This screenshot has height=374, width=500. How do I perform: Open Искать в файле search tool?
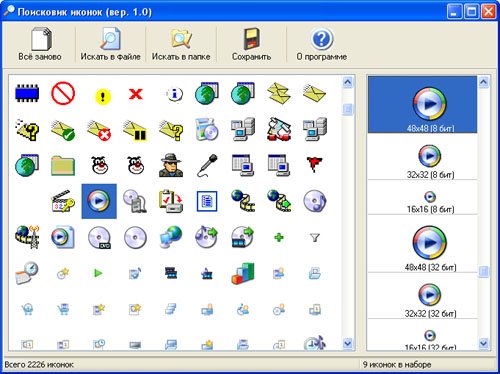(x=110, y=44)
